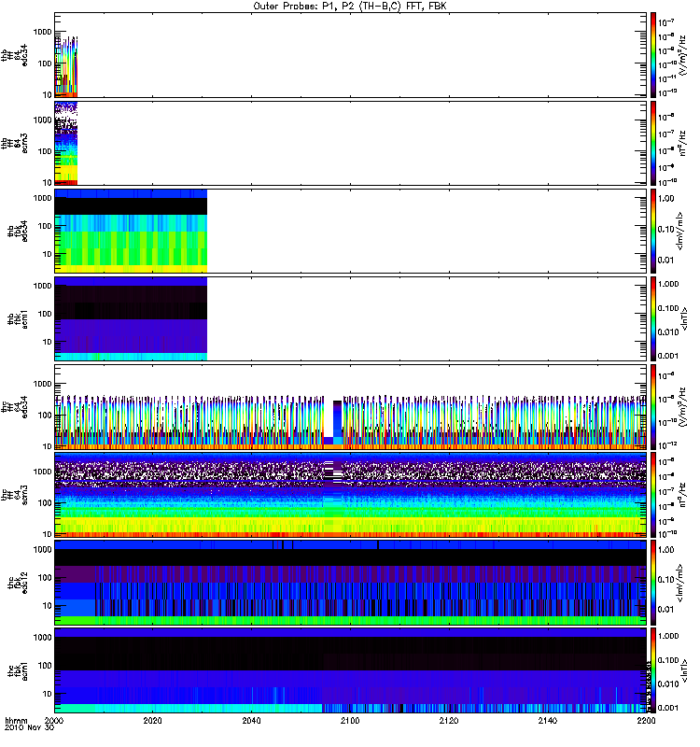
Task: Click the color bar of the thc fbk scm1 panel
Action: (653, 670)
